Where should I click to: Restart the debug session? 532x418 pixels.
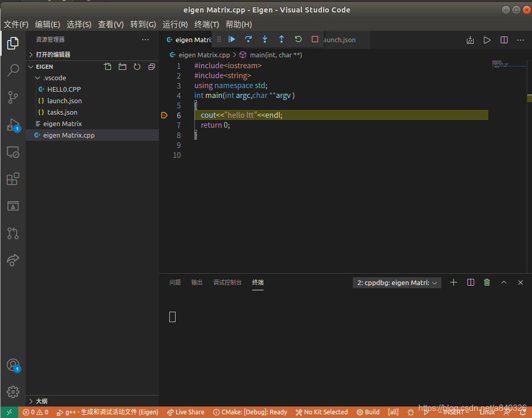coord(298,40)
